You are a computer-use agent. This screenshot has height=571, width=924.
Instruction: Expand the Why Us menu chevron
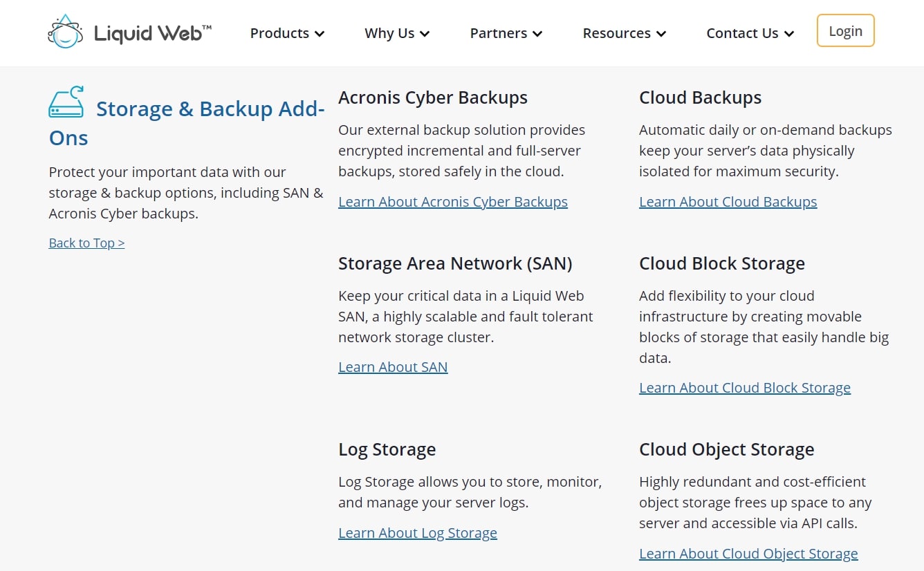pos(425,34)
